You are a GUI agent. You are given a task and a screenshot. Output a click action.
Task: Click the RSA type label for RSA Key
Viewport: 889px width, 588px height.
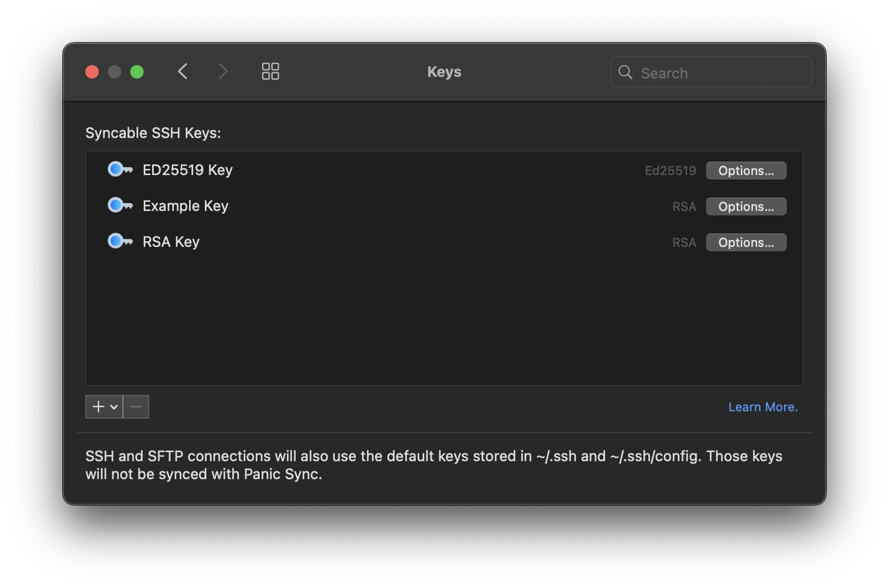(684, 242)
